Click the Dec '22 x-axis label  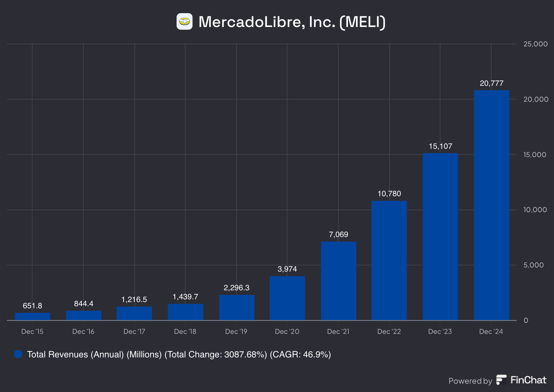(x=389, y=331)
